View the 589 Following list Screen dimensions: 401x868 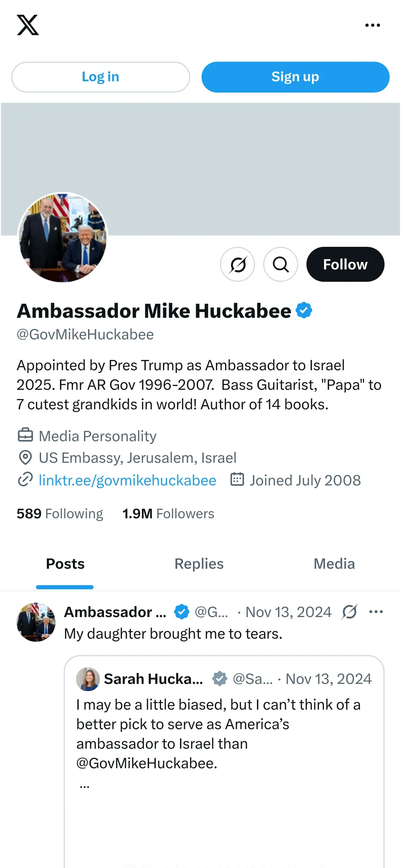60,514
